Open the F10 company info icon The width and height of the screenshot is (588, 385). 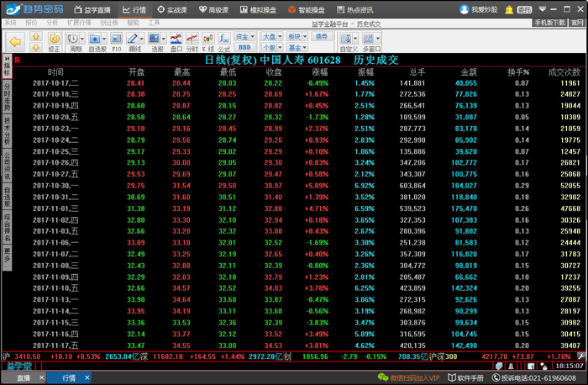(x=117, y=40)
